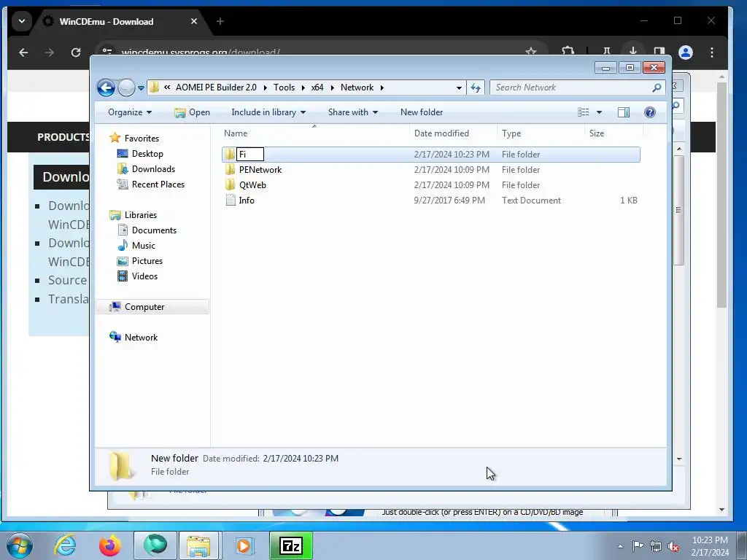Viewport: 747px width, 560px height.
Task: Close the WinCDEmu browser tab
Action: [194, 21]
